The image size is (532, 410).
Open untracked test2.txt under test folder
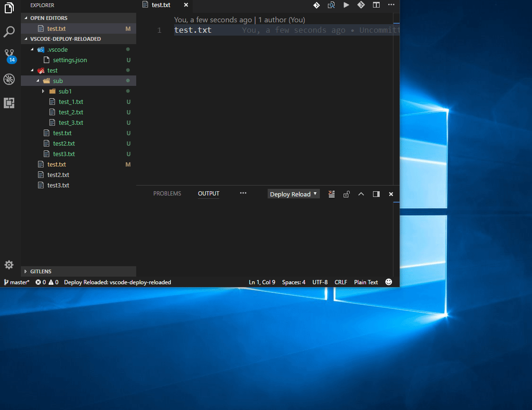[x=78, y=144]
